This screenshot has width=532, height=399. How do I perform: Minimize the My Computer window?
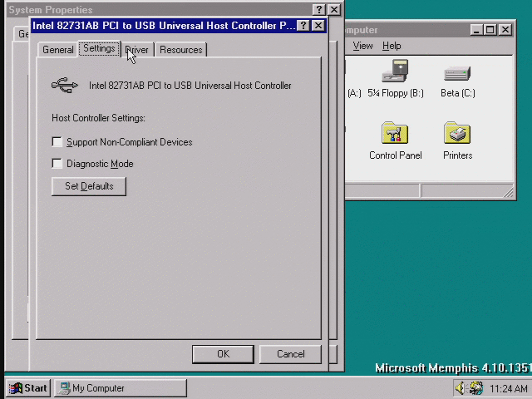pyautogui.click(x=476, y=30)
